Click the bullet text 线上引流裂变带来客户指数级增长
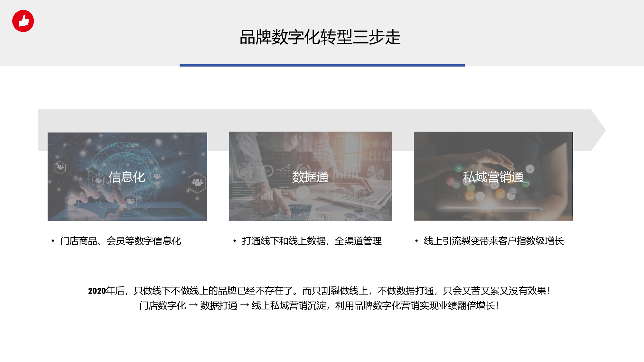The image size is (644, 362). [493, 241]
